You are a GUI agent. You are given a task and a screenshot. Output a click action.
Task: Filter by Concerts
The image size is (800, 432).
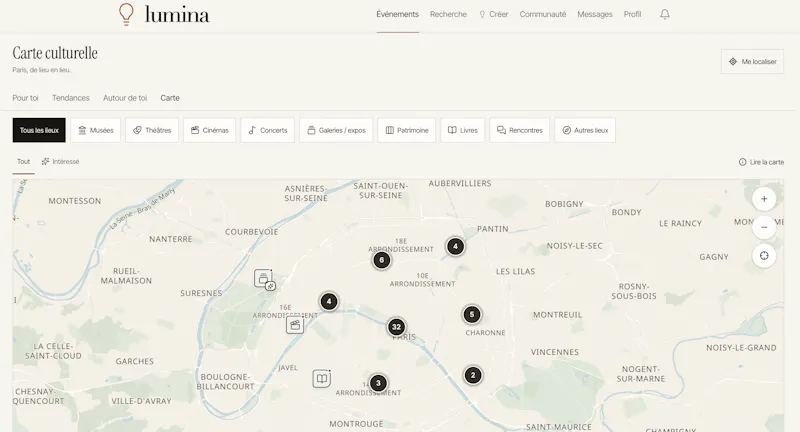[x=268, y=130]
